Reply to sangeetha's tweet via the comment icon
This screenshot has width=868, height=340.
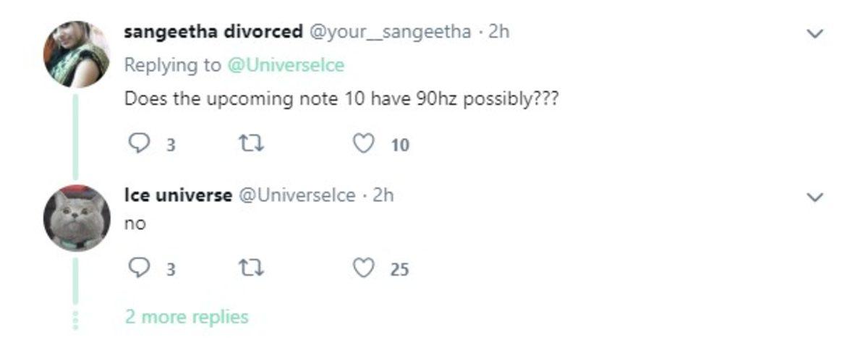[137, 145]
